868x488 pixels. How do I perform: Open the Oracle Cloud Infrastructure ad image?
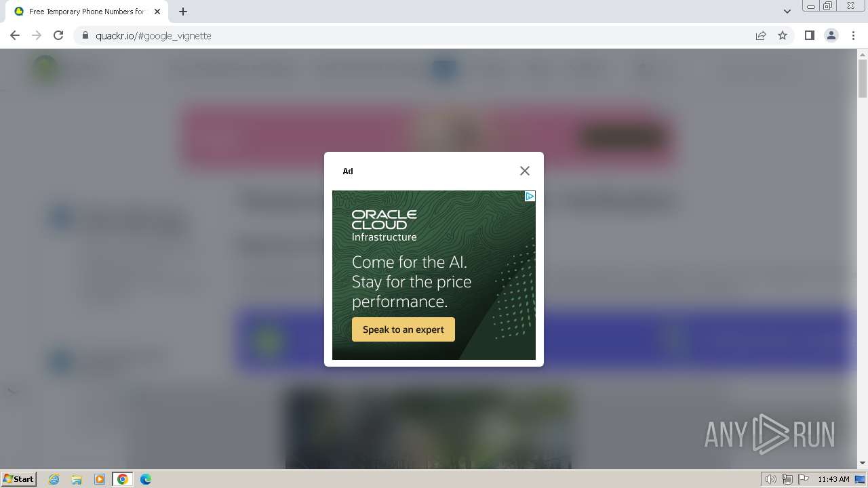pyautogui.click(x=434, y=275)
